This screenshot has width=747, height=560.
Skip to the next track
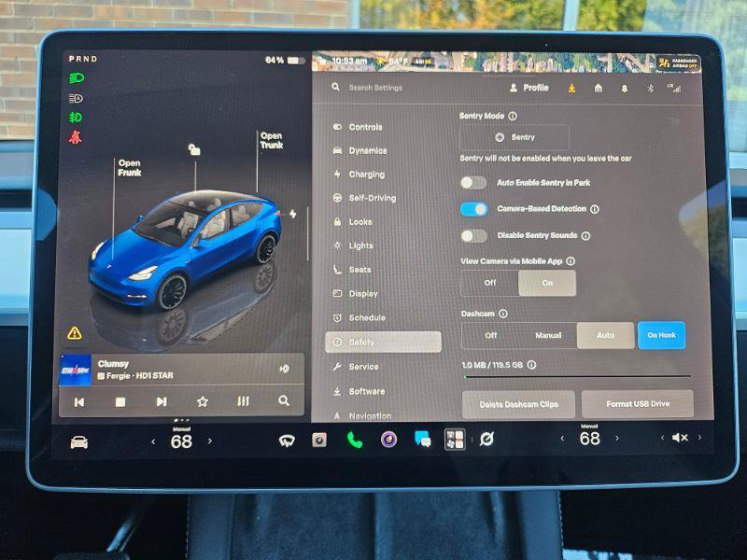click(162, 402)
